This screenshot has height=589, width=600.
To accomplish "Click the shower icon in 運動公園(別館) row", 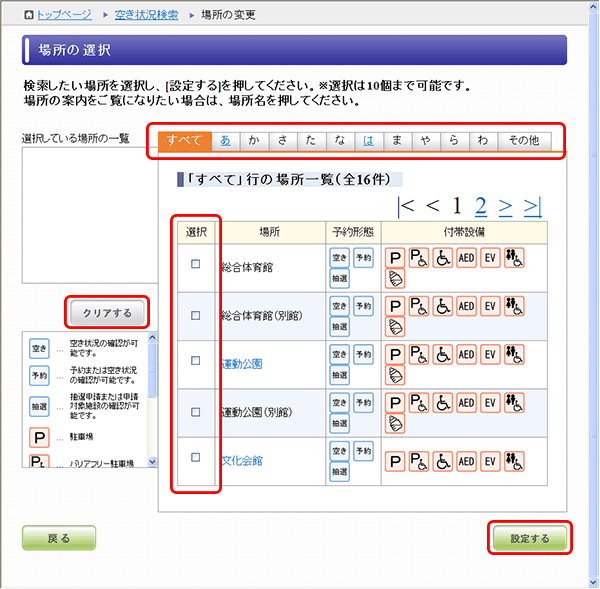I will 395,423.
